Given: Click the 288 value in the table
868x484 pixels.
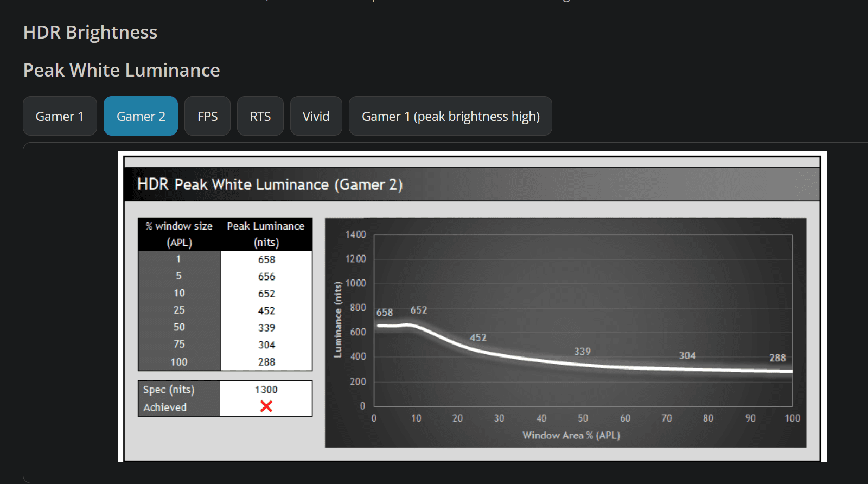Looking at the screenshot, I should coord(266,362).
